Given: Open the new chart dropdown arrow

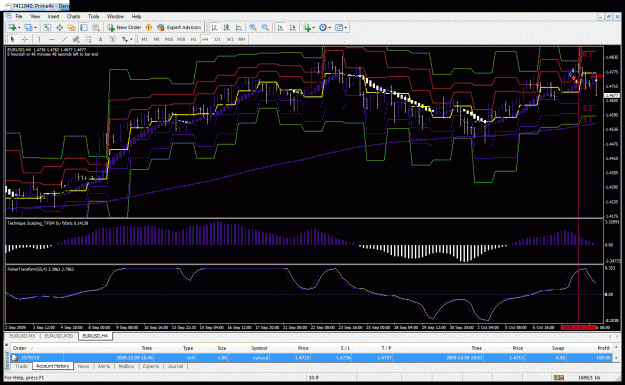Looking at the screenshot, I should pyautogui.click(x=19, y=28).
